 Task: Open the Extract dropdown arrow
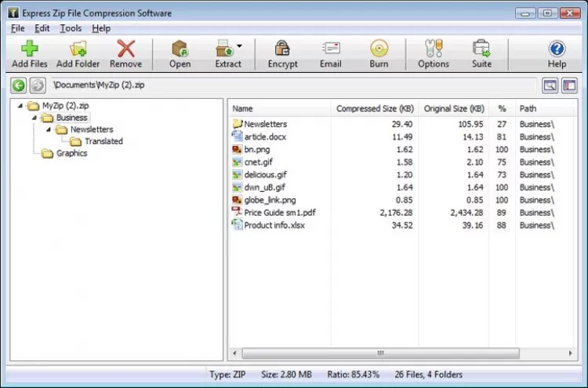239,46
